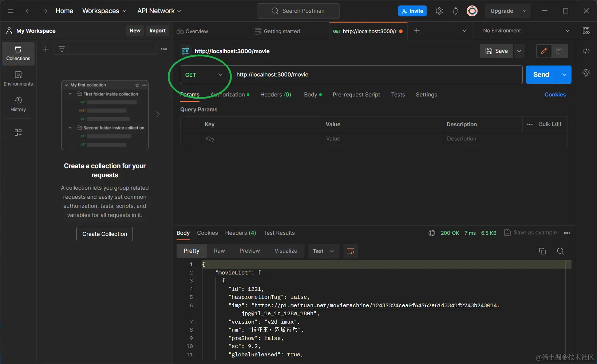Viewport: 597px width, 364px height.
Task: Search within the response body
Action: [x=561, y=251]
